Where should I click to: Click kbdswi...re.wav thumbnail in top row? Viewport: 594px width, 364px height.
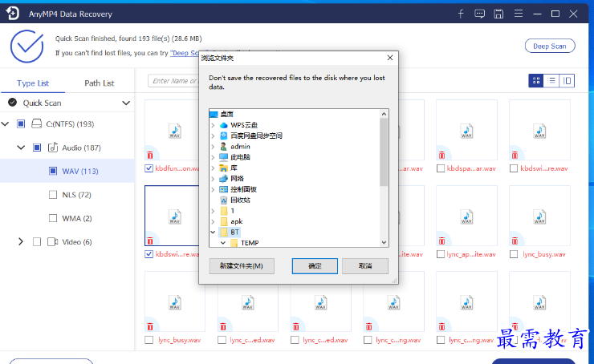[539, 130]
